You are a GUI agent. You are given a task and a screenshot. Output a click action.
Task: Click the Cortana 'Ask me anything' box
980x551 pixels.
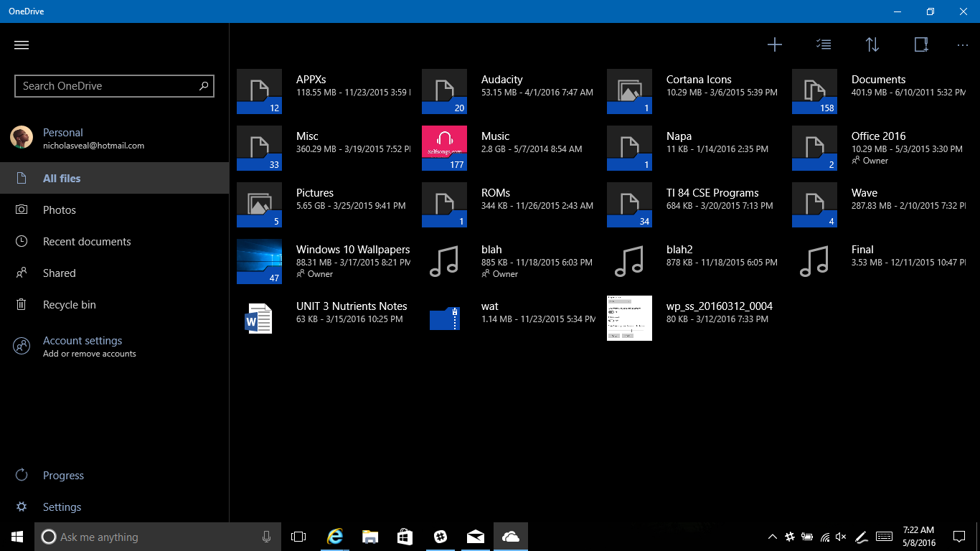pos(158,537)
